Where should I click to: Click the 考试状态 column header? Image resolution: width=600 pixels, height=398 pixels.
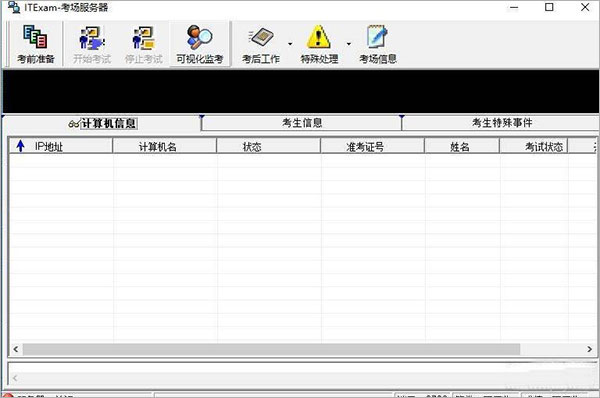(x=534, y=146)
